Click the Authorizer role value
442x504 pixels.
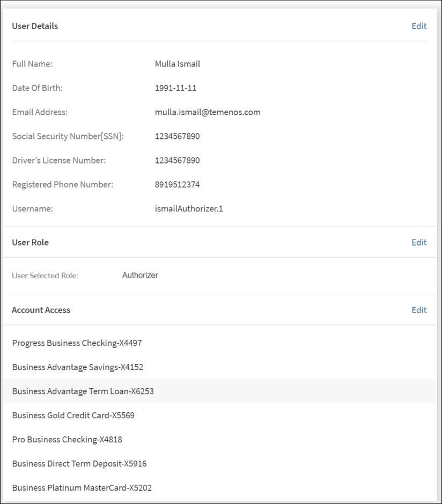tap(140, 275)
